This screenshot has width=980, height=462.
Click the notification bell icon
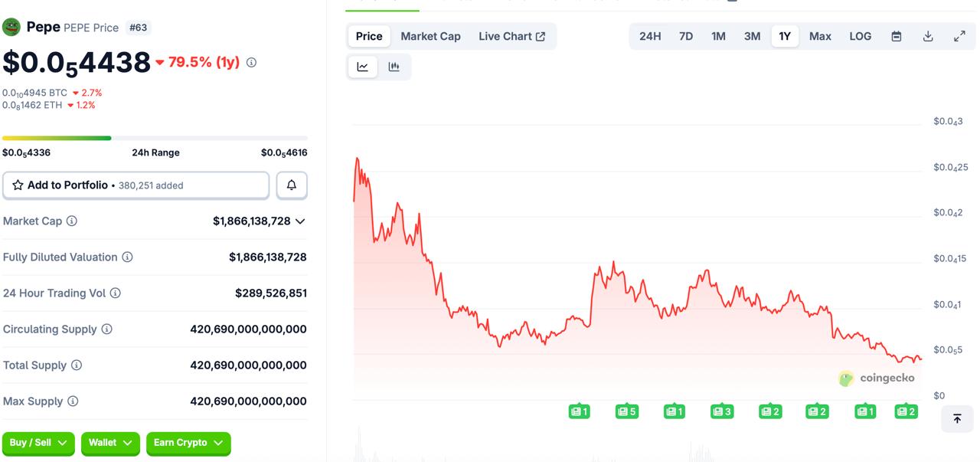tap(292, 185)
